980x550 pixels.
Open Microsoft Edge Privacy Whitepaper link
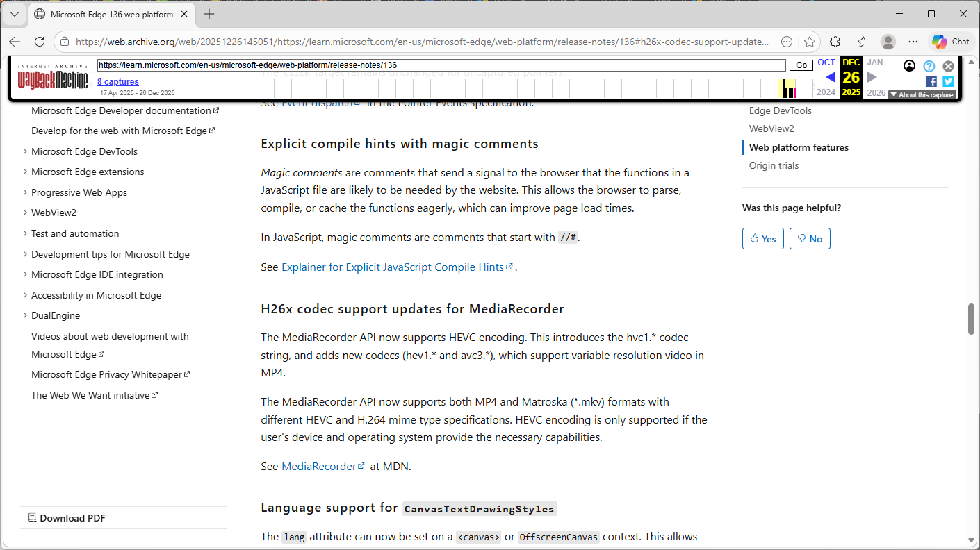pos(111,374)
